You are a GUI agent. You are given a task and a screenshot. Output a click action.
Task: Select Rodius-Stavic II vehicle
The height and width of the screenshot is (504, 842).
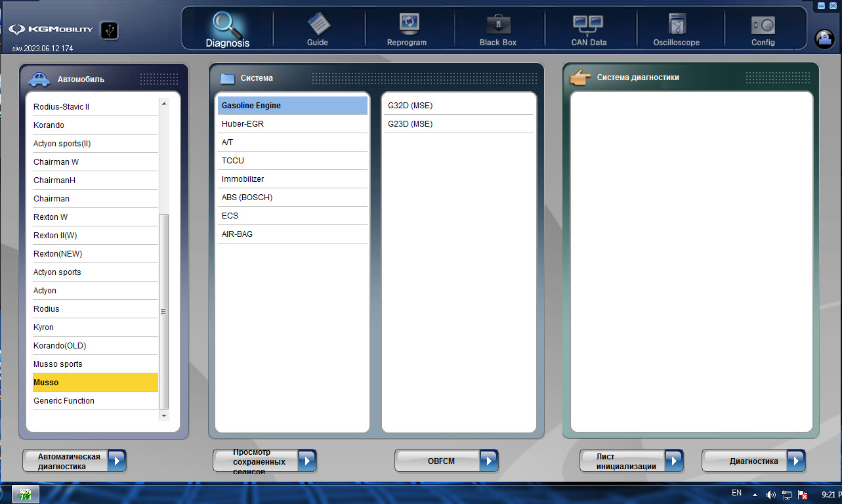95,106
